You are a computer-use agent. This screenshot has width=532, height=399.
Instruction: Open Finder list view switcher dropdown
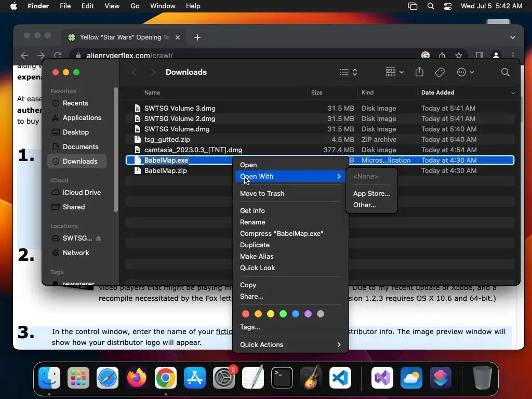(349, 72)
